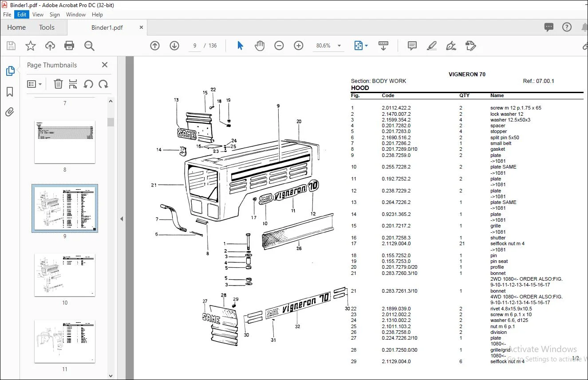Image resolution: width=588 pixels, height=380 pixels.
Task: Click code '0.201.7279.0/20' in the table
Action: (399, 267)
